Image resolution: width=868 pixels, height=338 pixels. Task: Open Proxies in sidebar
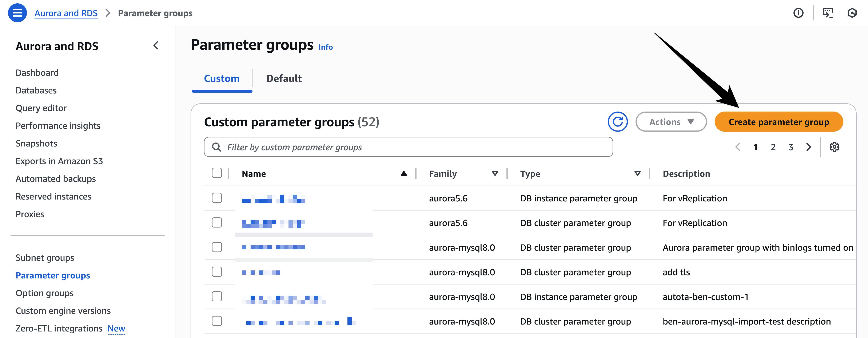click(30, 214)
